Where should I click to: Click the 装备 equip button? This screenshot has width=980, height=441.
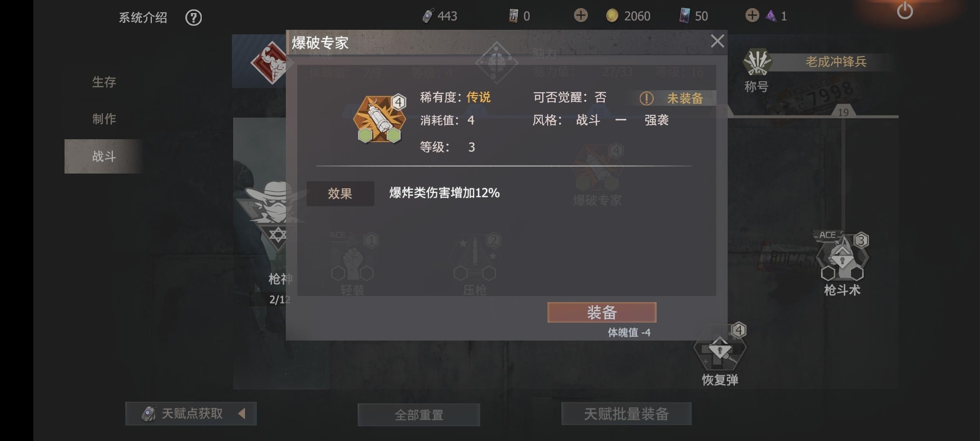(x=602, y=312)
